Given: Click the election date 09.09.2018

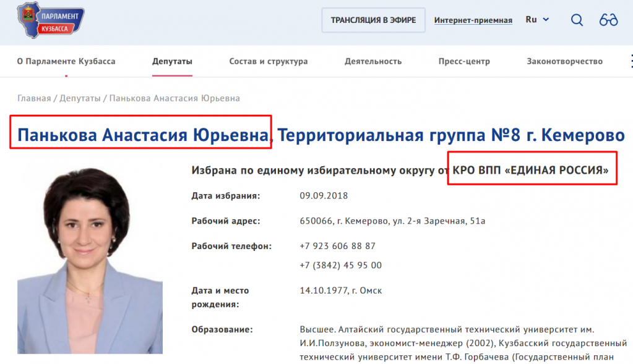Looking at the screenshot, I should pyautogui.click(x=324, y=196).
